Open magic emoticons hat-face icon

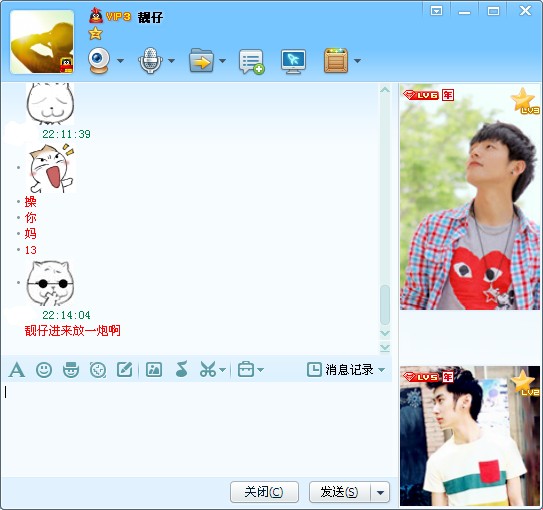[x=71, y=369]
